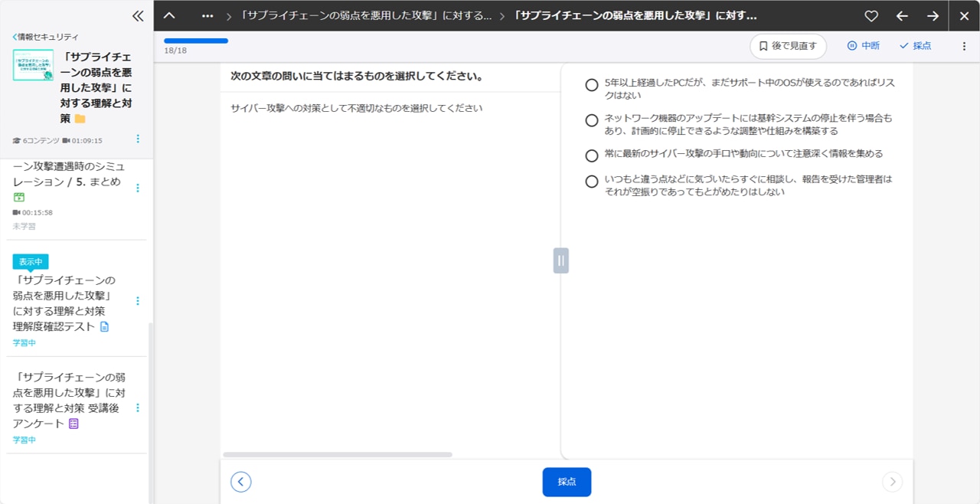This screenshot has height=504, width=980.
Task: Click the blue 採点 button at bottom
Action: [567, 482]
